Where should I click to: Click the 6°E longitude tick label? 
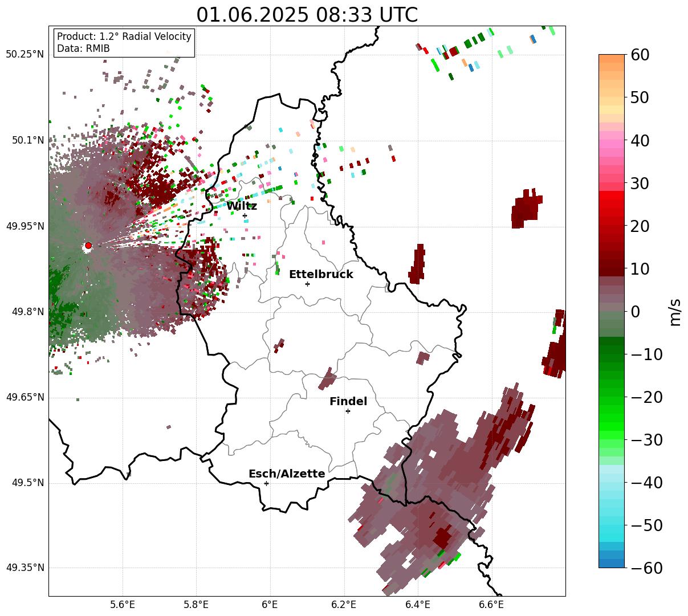[270, 605]
